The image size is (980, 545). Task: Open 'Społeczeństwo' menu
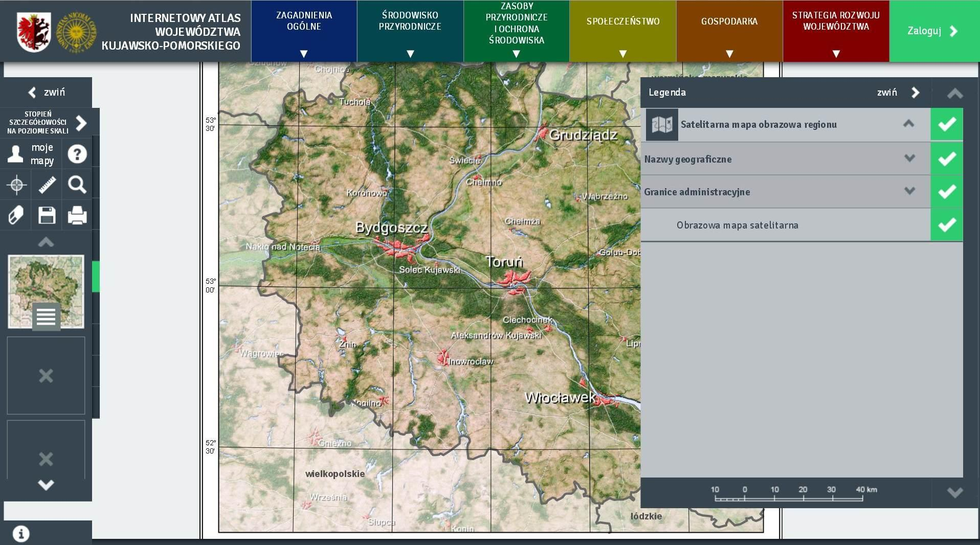pyautogui.click(x=623, y=31)
